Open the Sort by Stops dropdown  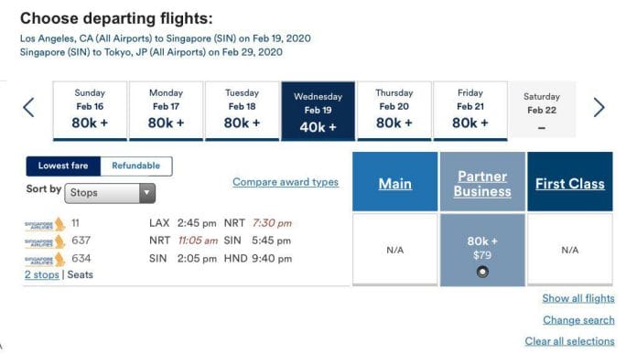[x=110, y=193]
